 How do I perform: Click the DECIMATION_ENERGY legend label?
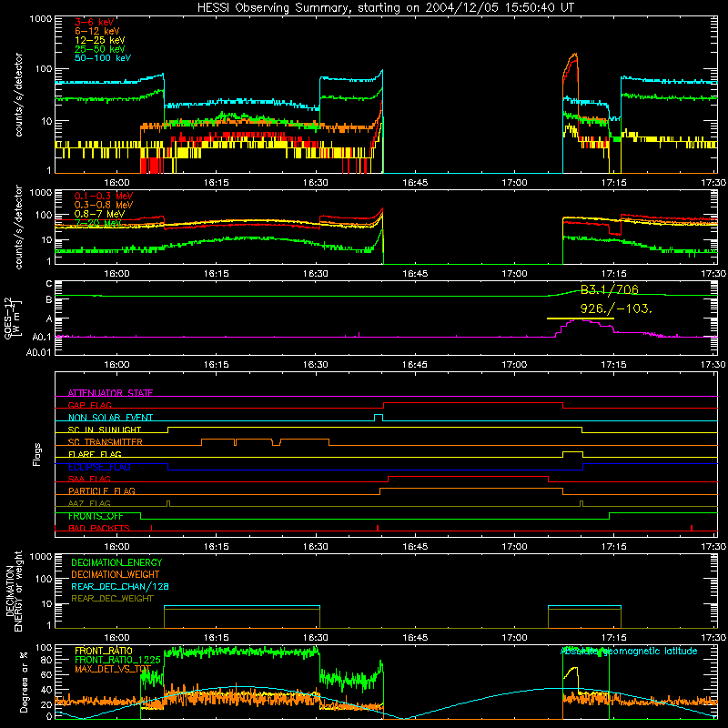click(116, 562)
